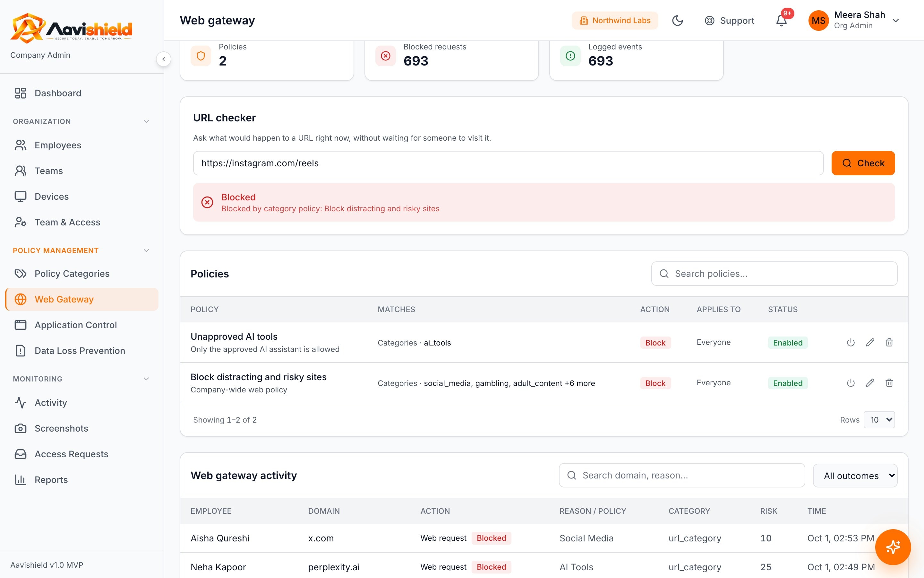This screenshot has width=924, height=578.
Task: Open Data Loss Prevention
Action: click(x=82, y=351)
